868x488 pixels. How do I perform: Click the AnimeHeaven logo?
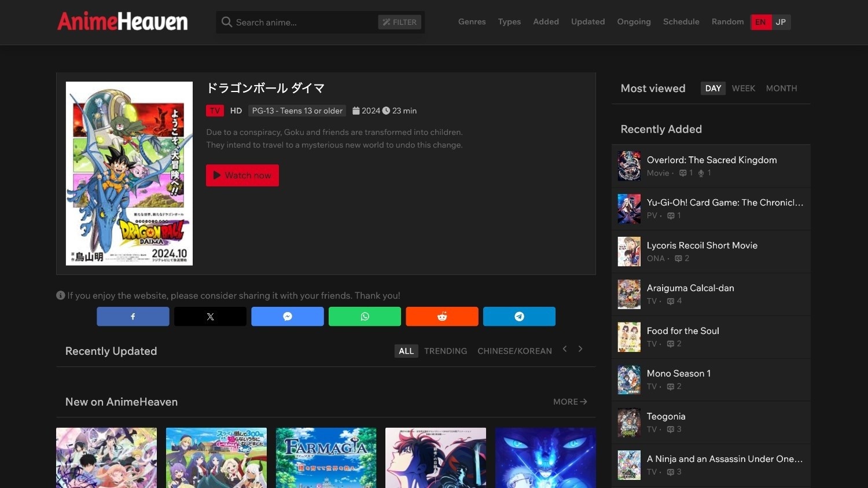pos(123,22)
